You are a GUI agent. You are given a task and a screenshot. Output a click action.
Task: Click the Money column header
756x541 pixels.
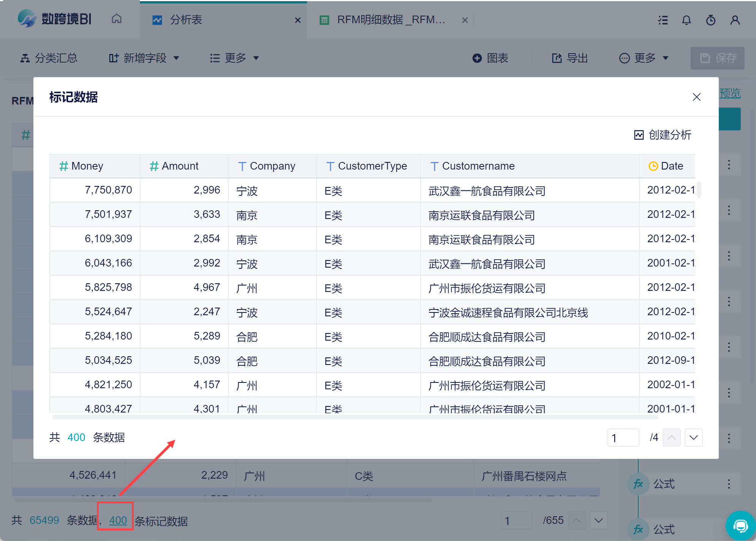87,166
